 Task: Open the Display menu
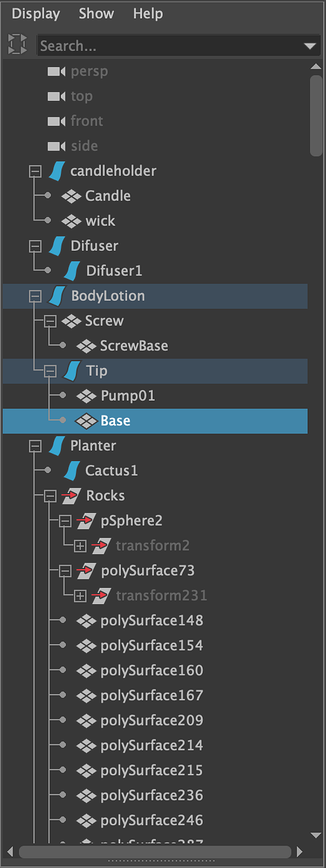coord(36,14)
